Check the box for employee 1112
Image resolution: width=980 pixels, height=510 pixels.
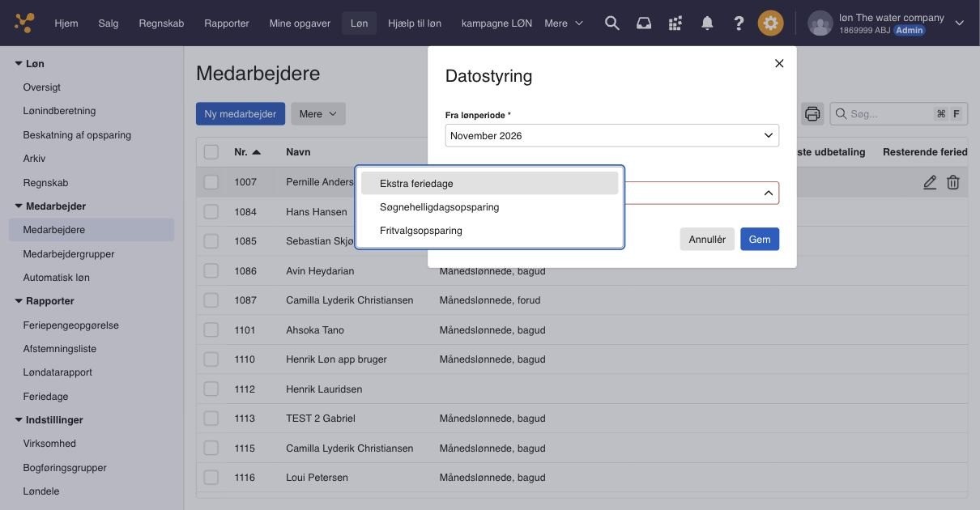click(x=211, y=389)
